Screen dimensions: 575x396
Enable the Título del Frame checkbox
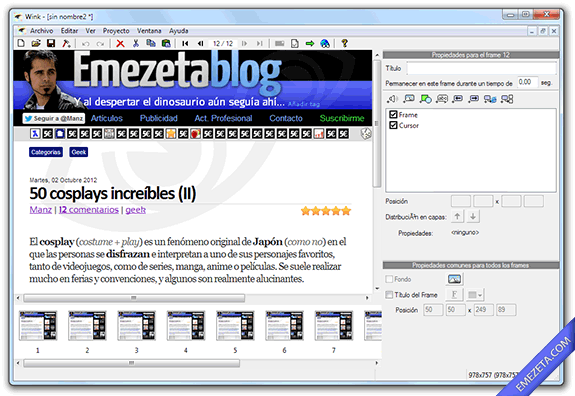[x=389, y=294]
